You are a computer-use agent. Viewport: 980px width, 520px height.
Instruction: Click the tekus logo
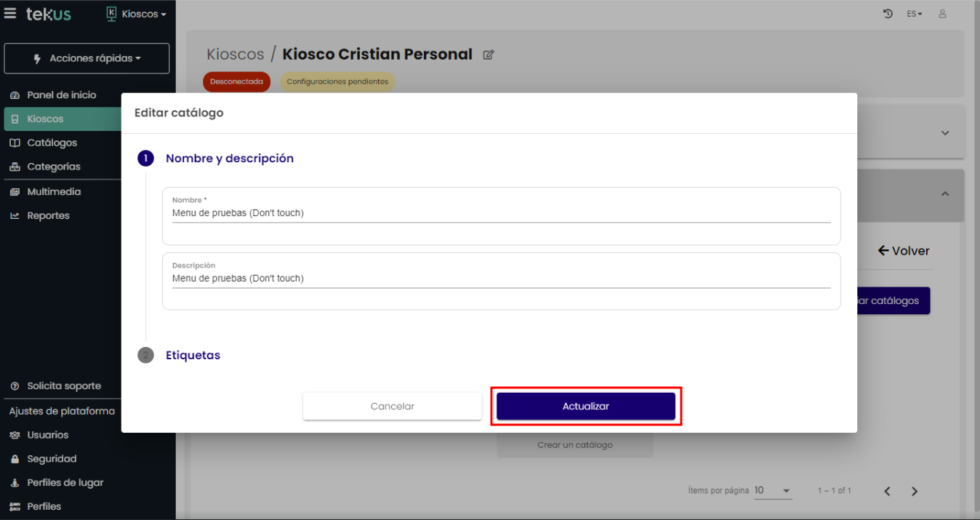pos(49,14)
